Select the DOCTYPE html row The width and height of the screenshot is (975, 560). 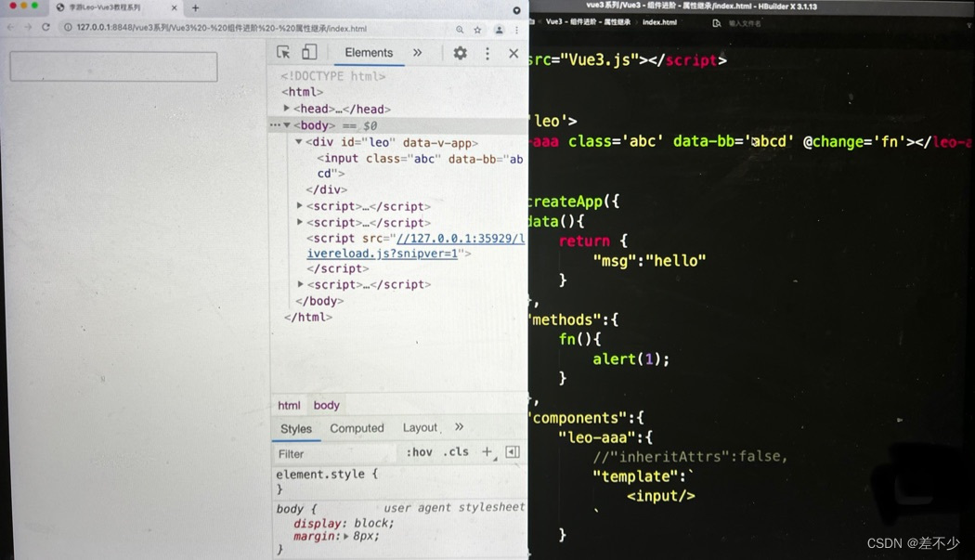[x=332, y=76]
